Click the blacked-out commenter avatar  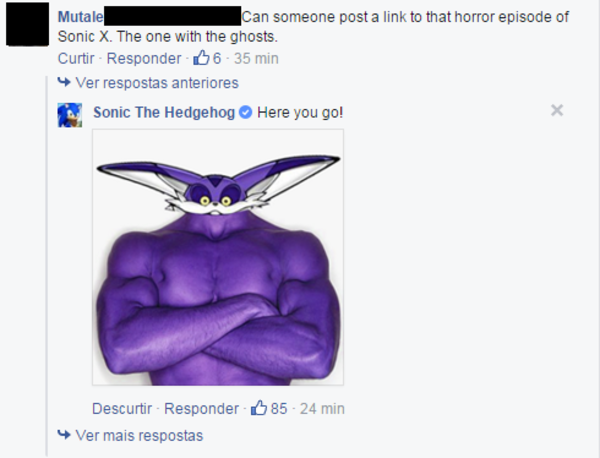pyautogui.click(x=28, y=24)
